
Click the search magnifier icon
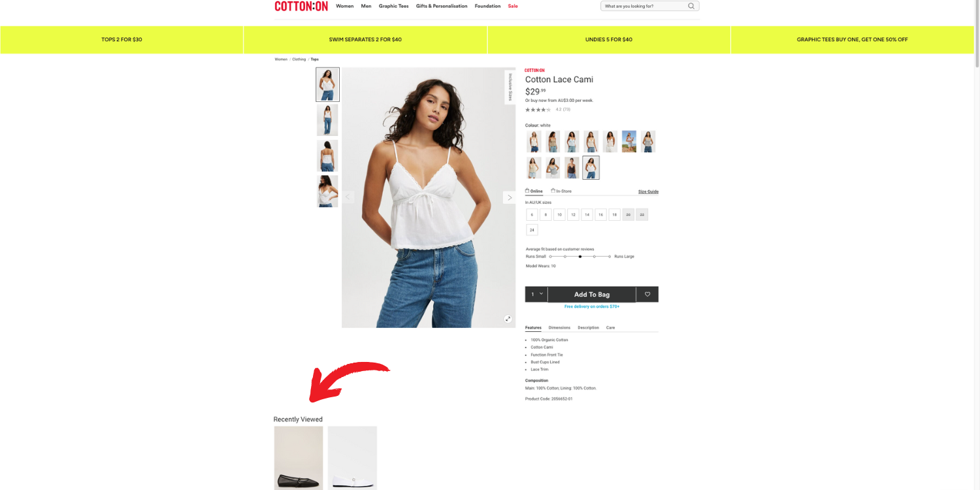click(x=691, y=6)
